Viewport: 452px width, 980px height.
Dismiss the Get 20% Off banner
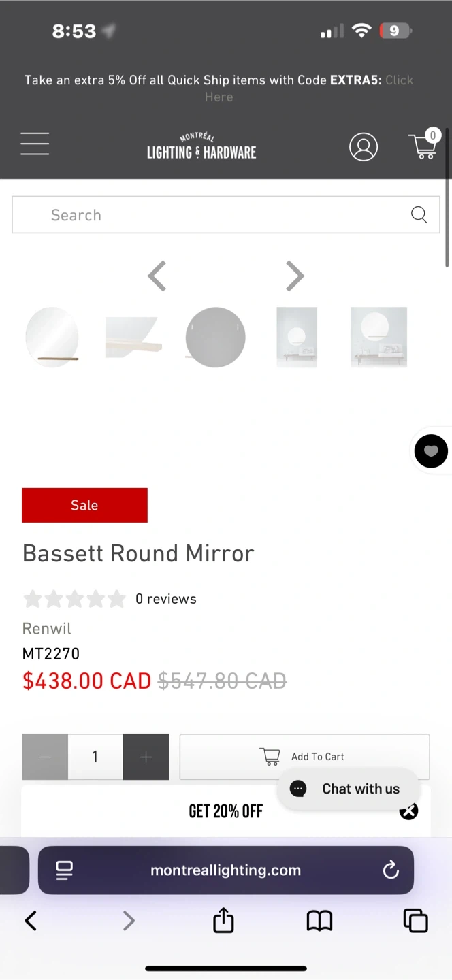coord(408,811)
